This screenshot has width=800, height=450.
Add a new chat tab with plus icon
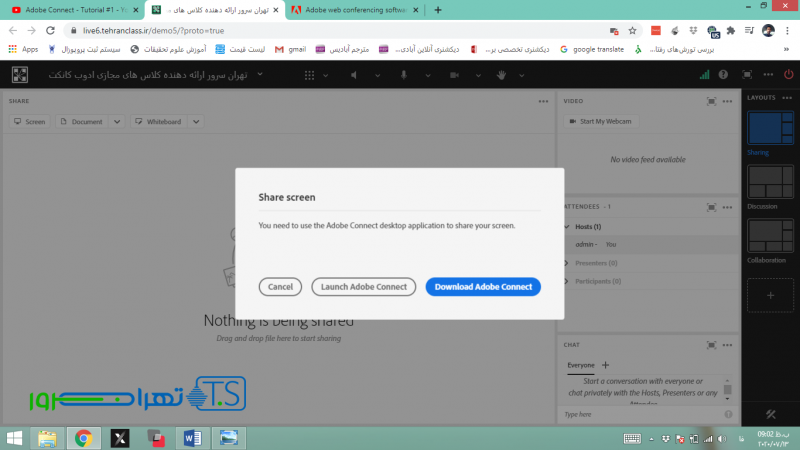605,366
